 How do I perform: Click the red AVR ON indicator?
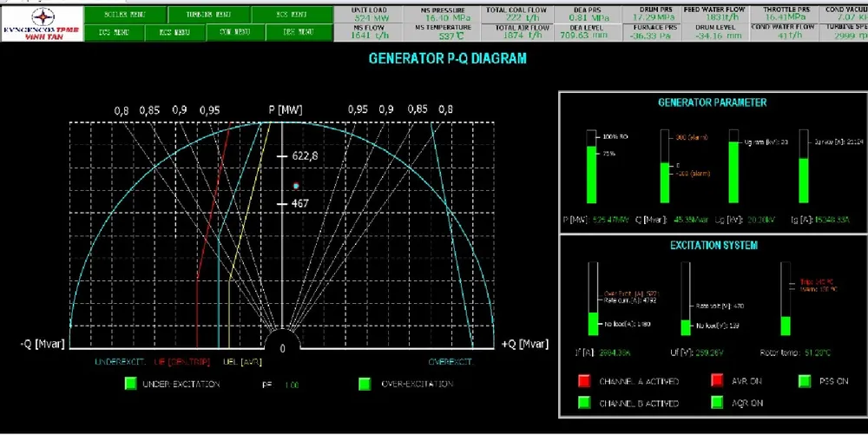click(717, 381)
